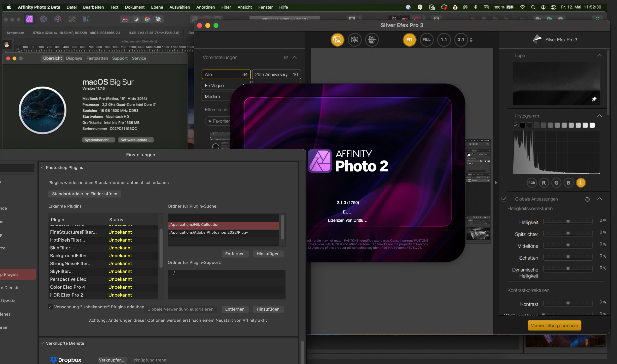Toggle 'Verwendung Unbekannter Plugins erlauben' checkbox

pos(50,307)
